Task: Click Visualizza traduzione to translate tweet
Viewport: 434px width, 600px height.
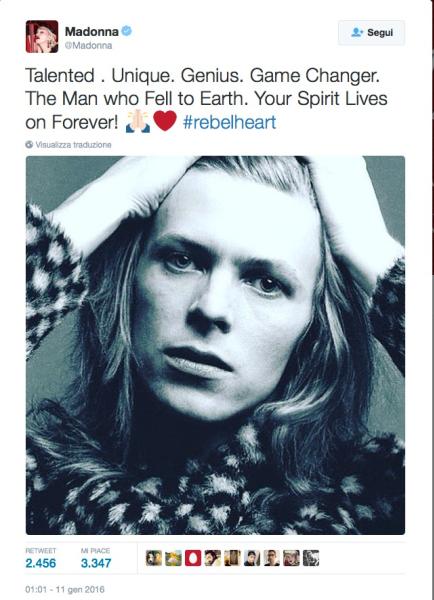Action: tap(73, 145)
